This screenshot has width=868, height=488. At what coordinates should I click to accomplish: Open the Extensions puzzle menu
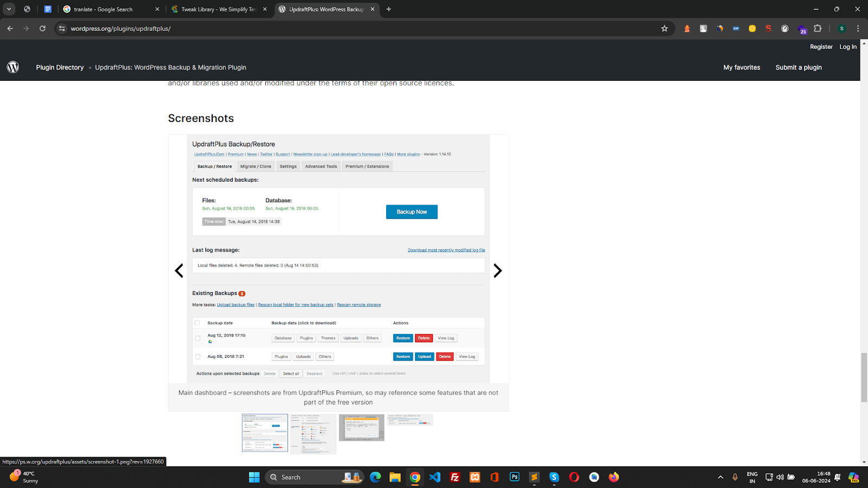pyautogui.click(x=818, y=28)
